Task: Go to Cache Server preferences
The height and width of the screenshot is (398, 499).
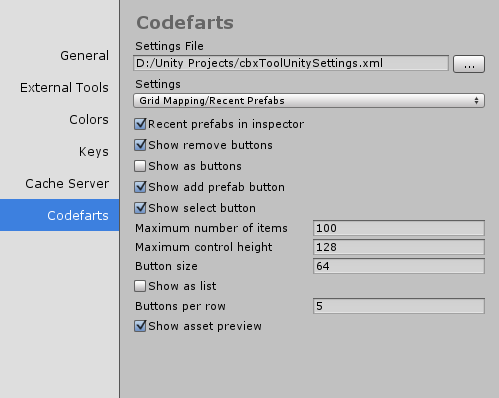Action: point(67,184)
